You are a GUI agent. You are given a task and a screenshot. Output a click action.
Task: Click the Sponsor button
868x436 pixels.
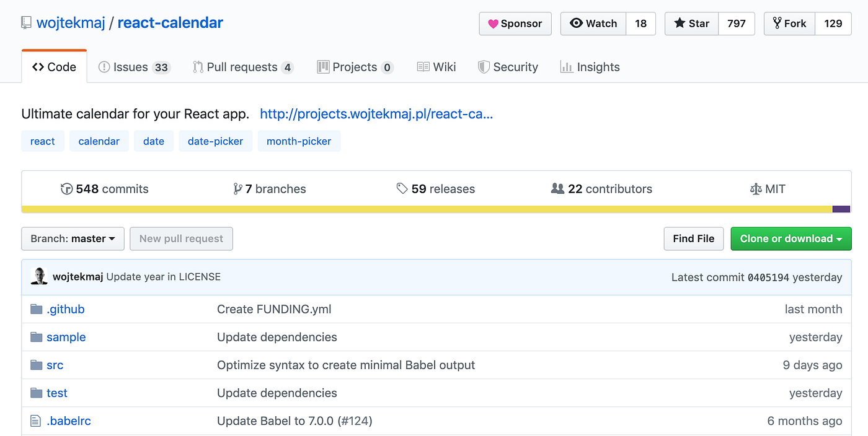click(x=515, y=24)
